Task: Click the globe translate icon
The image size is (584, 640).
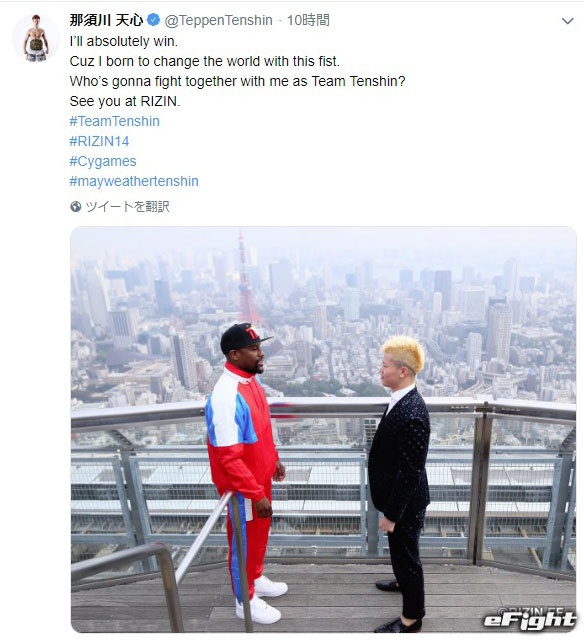Action: click(x=75, y=207)
